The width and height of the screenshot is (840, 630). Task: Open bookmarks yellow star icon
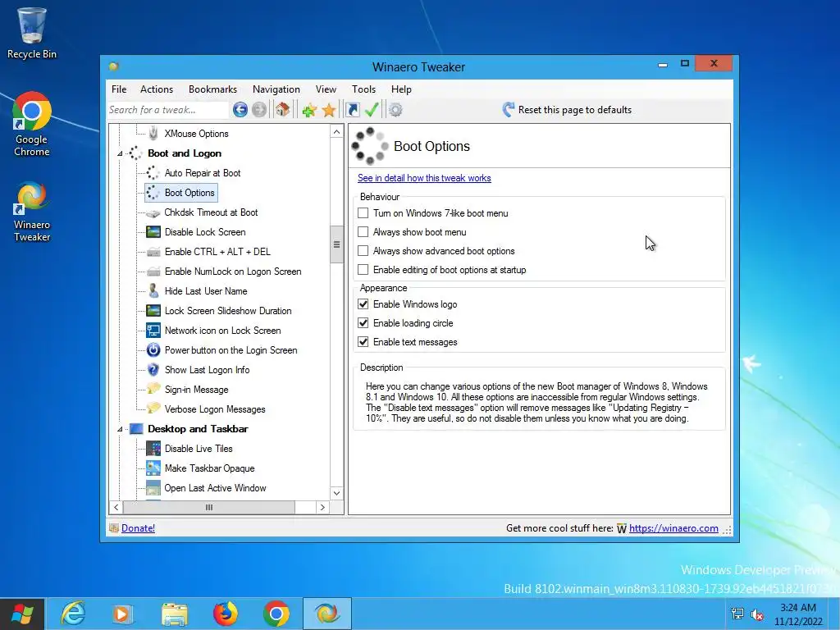click(x=329, y=111)
